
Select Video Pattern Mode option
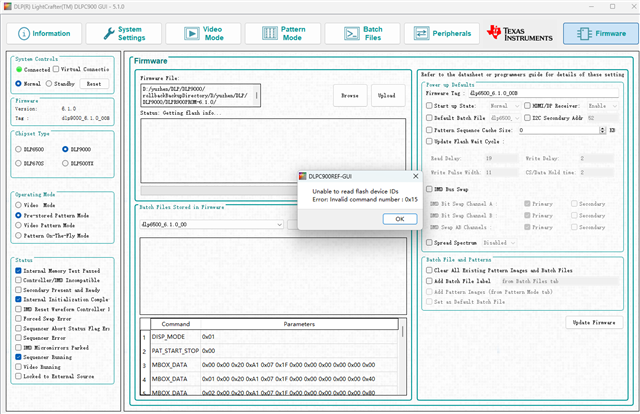pyautogui.click(x=18, y=225)
